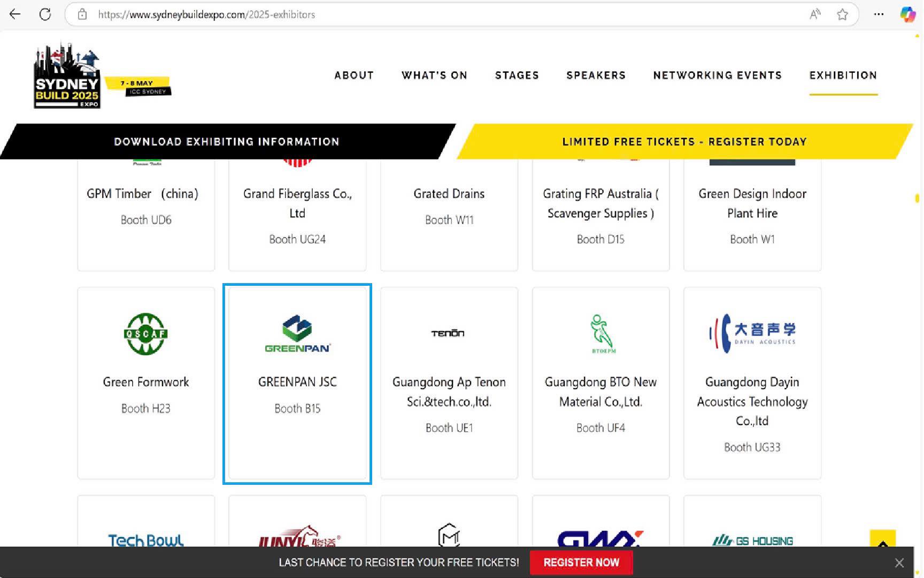
Task: Open GPM Timber (china) exhibitor
Action: tap(143, 194)
